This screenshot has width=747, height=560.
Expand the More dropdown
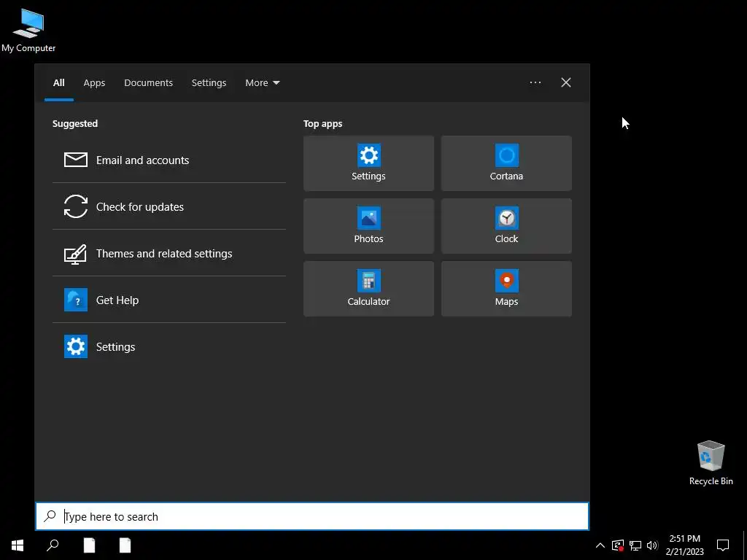[262, 83]
